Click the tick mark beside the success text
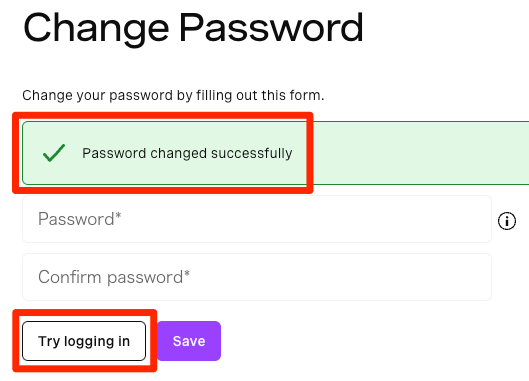 pyautogui.click(x=54, y=153)
